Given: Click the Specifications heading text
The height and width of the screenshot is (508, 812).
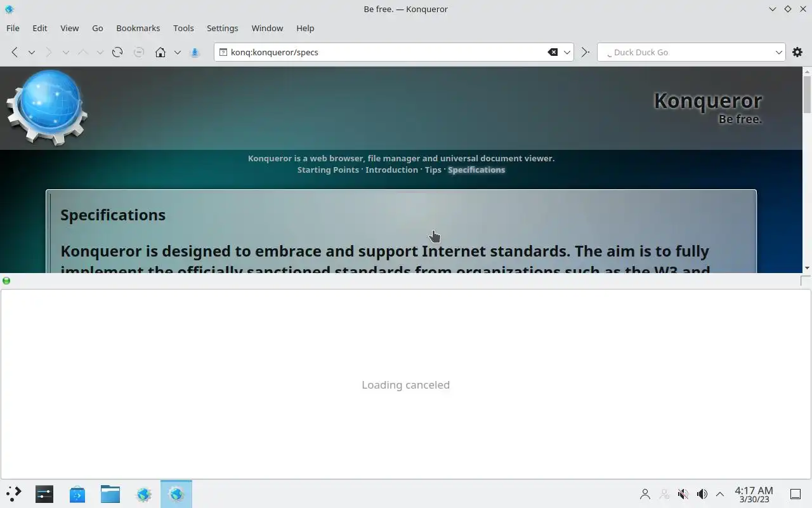Looking at the screenshot, I should (113, 215).
